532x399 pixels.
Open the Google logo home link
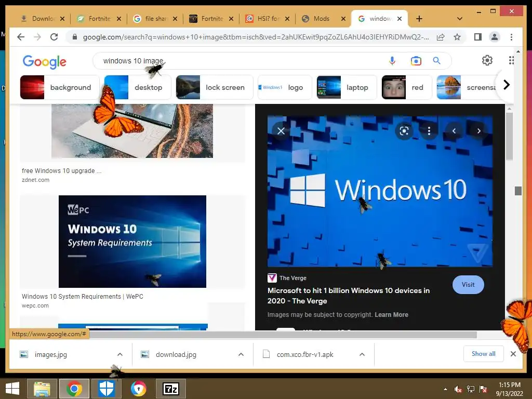[45, 62]
